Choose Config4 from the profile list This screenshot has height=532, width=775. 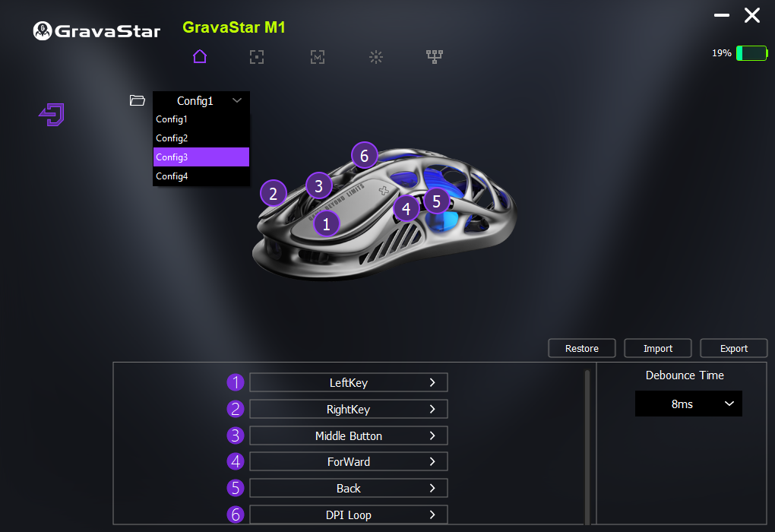coord(201,176)
